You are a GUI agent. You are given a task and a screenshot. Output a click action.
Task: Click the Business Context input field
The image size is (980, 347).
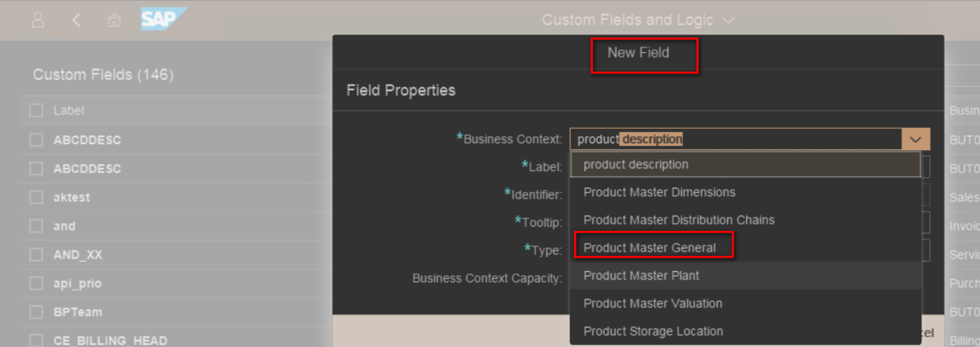click(735, 139)
